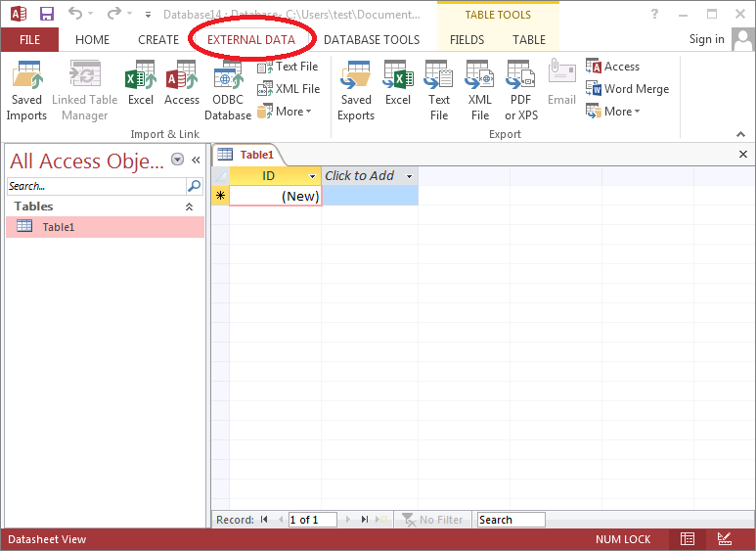Screen dimensions: 756x551
Task: Click the navigation pane Search box
Action: pyautogui.click(x=97, y=186)
